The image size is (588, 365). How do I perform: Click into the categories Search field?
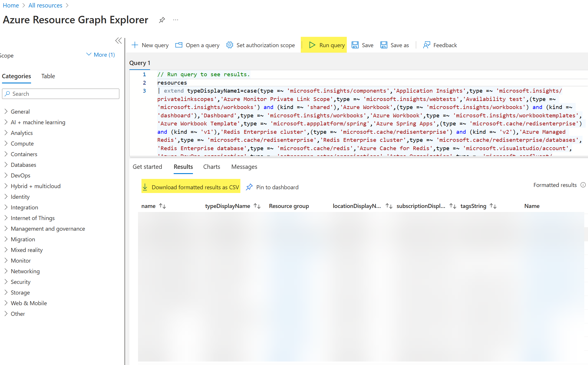tap(61, 94)
